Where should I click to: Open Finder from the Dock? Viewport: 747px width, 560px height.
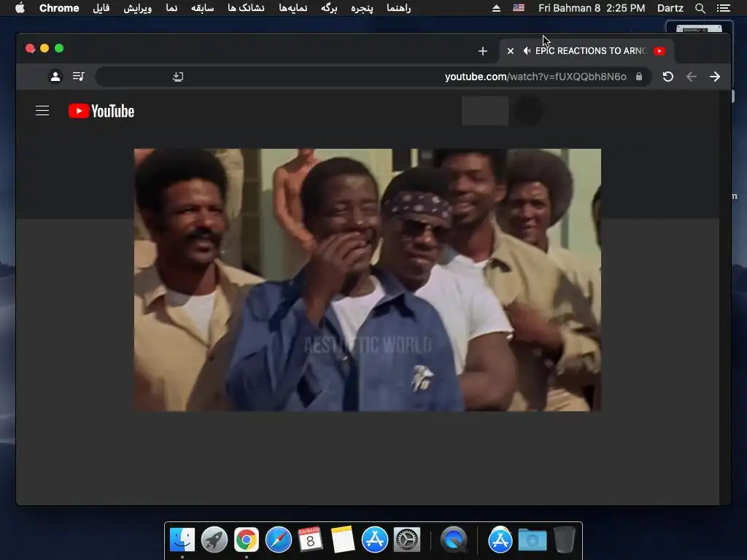click(182, 540)
